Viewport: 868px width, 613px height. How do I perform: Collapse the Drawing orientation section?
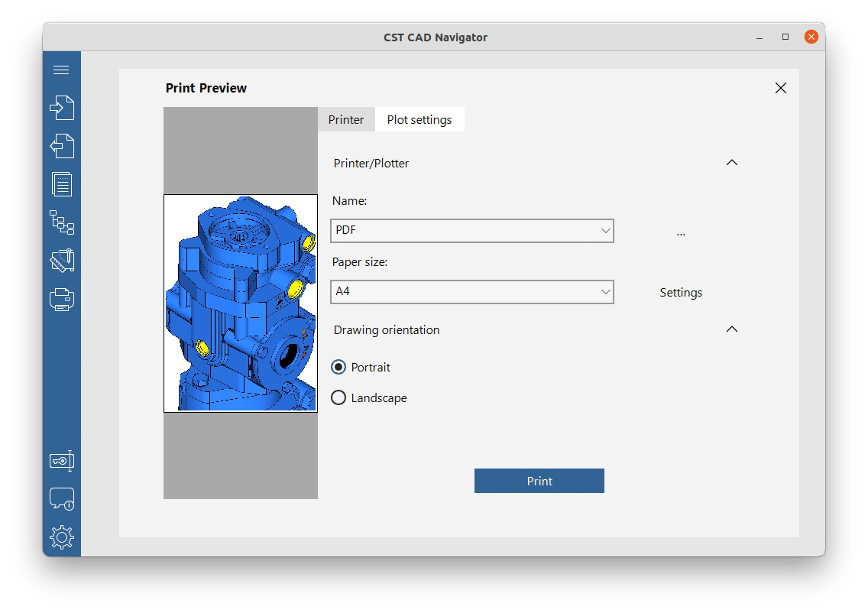pos(732,329)
